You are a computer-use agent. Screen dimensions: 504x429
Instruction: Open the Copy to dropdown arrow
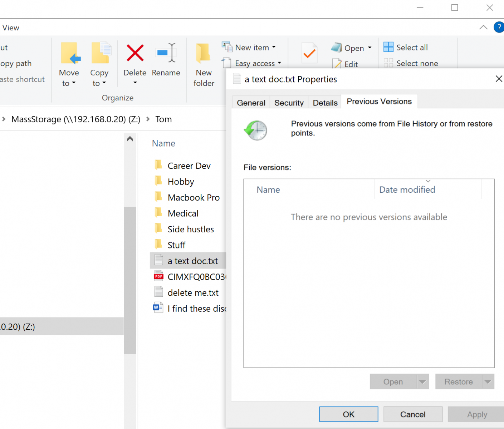pyautogui.click(x=104, y=83)
